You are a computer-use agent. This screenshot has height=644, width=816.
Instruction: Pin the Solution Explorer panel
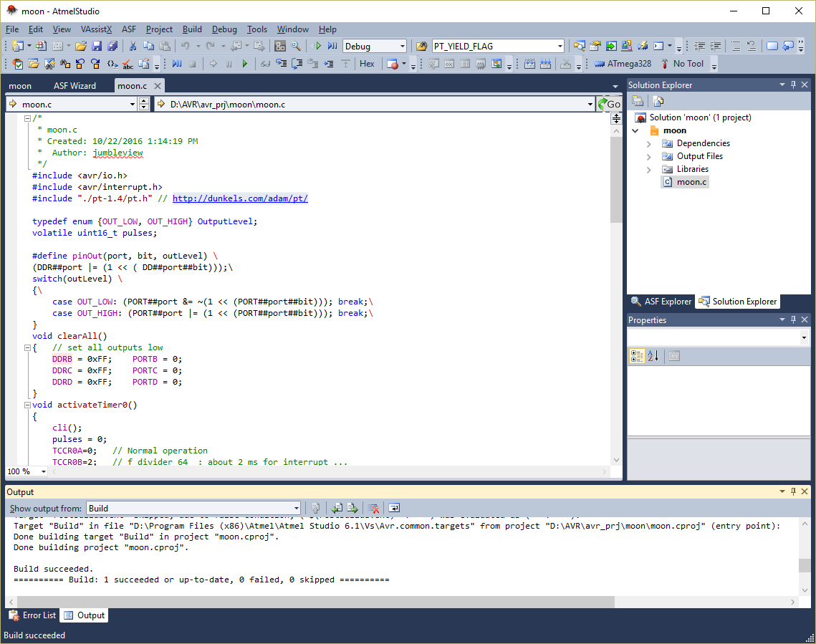click(794, 85)
